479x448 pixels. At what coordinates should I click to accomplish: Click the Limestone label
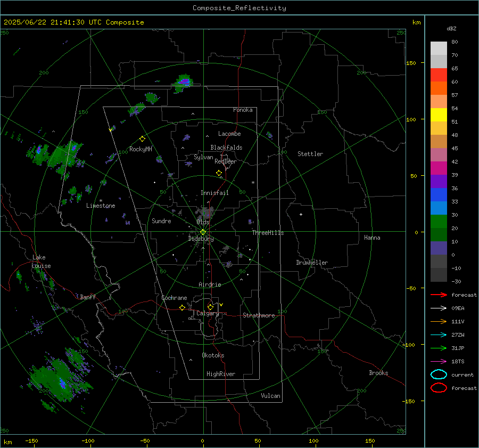[x=101, y=206]
